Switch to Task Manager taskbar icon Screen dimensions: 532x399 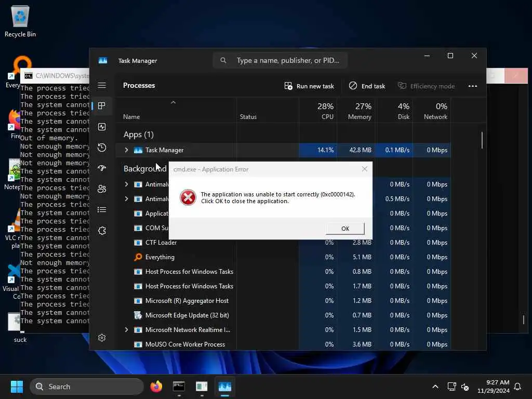[x=224, y=387]
